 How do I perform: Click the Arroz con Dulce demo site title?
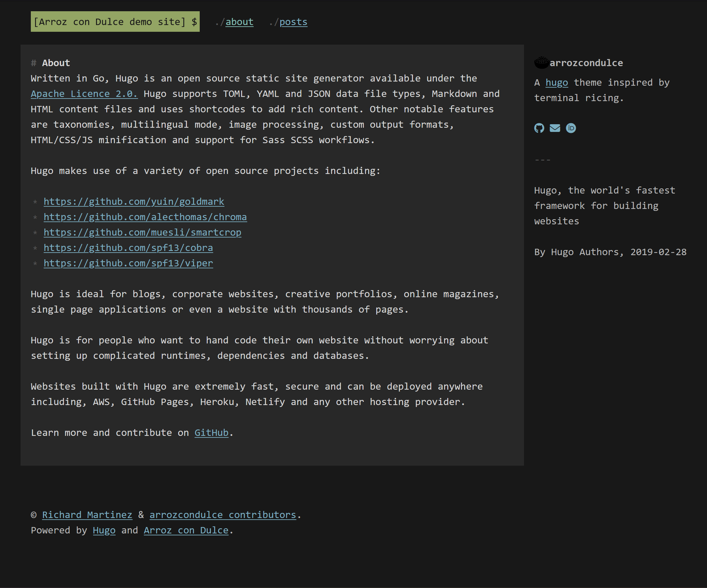(115, 22)
